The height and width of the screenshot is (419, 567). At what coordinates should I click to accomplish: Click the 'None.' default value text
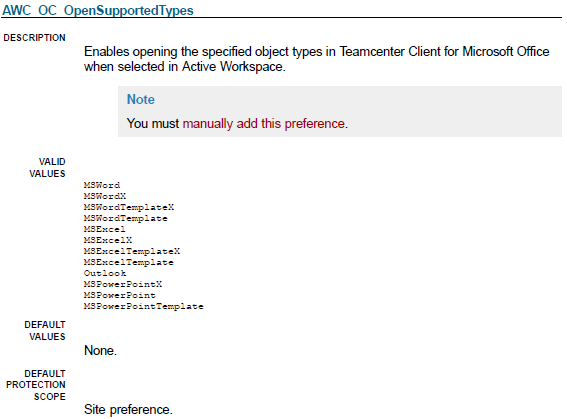[101, 350]
